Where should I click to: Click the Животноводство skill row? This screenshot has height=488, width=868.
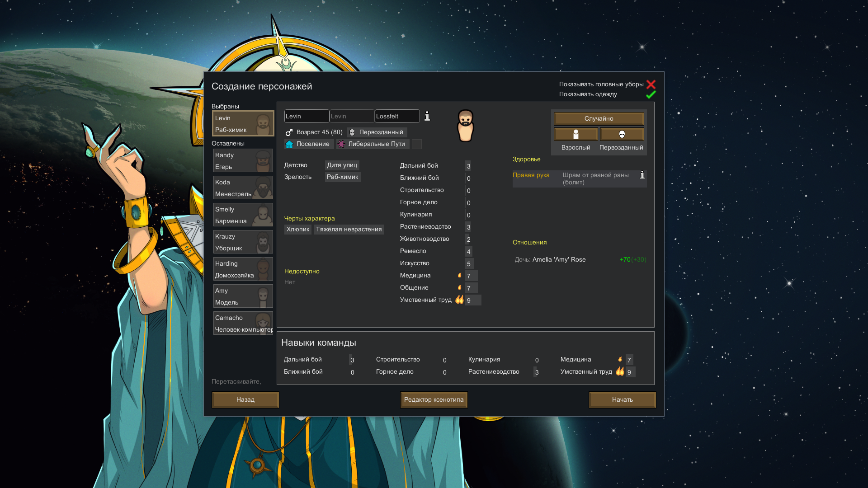435,239
